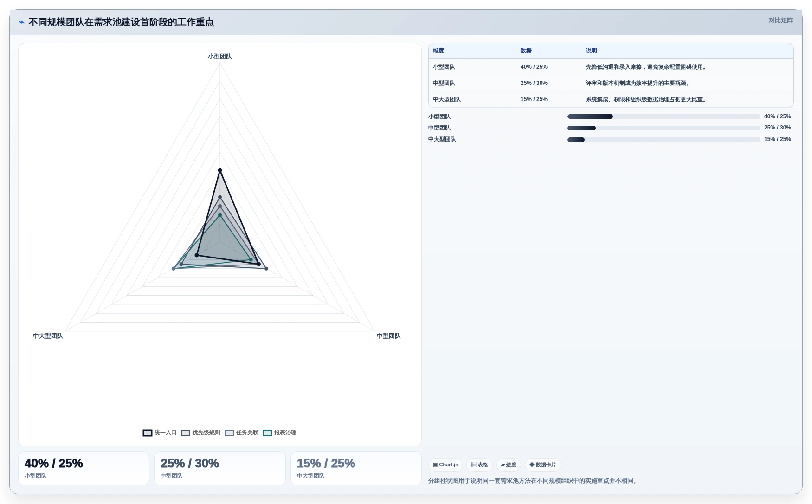
Task: Click the 中型团队 progress bar
Action: click(x=664, y=128)
